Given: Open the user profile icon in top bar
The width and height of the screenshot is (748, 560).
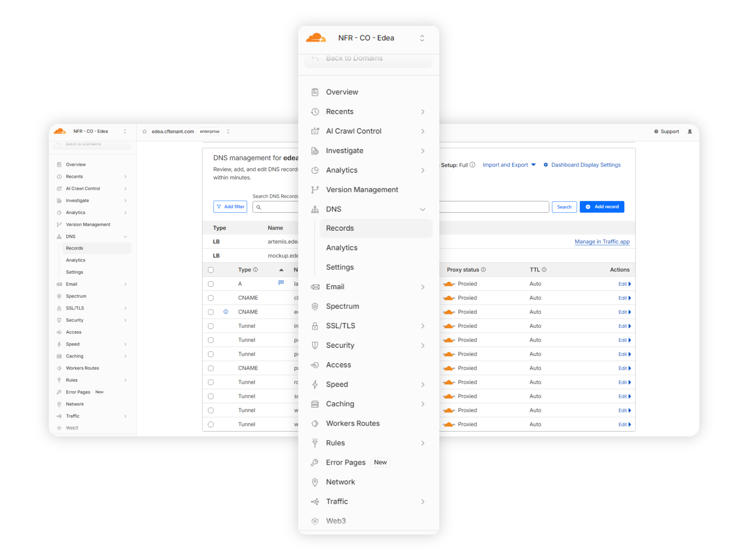Looking at the screenshot, I should pyautogui.click(x=690, y=132).
